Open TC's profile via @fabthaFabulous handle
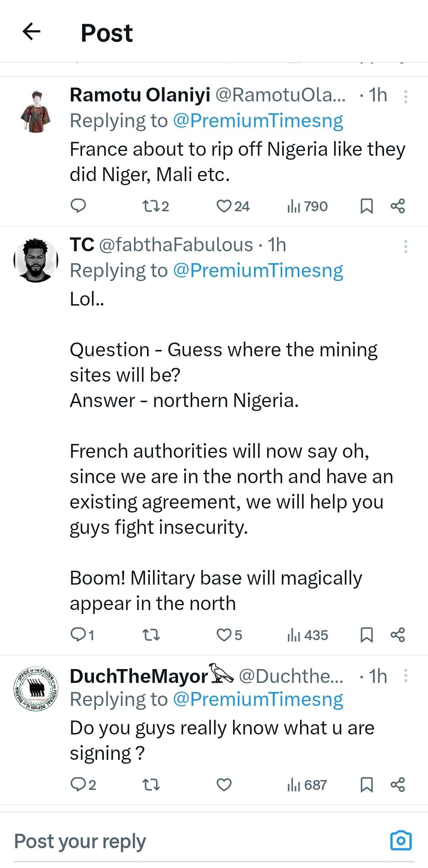This screenshot has height=868, width=428. coord(176,245)
